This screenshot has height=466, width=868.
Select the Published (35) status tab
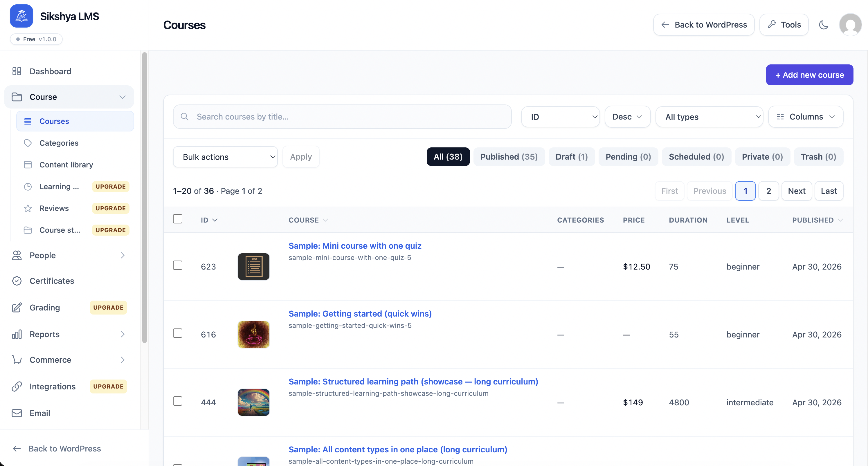[x=509, y=157]
